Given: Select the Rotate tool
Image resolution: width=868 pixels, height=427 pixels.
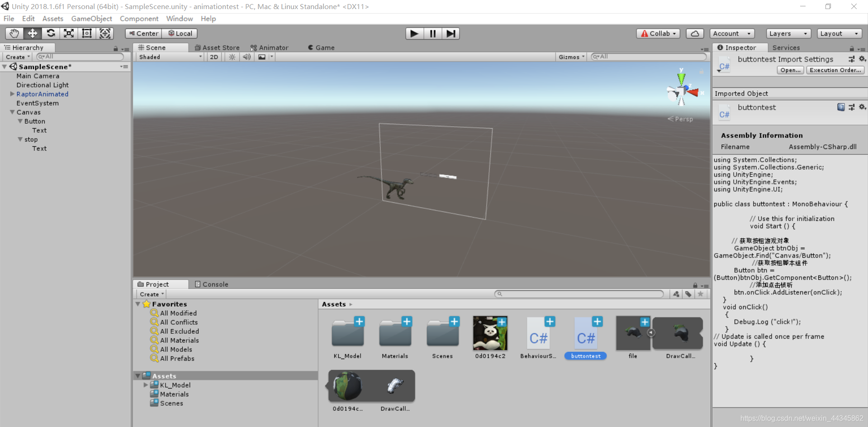Looking at the screenshot, I should tap(51, 34).
